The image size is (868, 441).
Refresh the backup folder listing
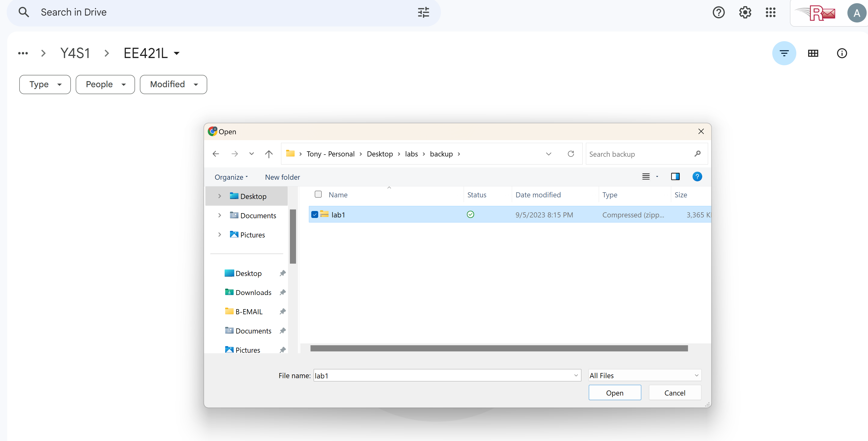coord(570,154)
